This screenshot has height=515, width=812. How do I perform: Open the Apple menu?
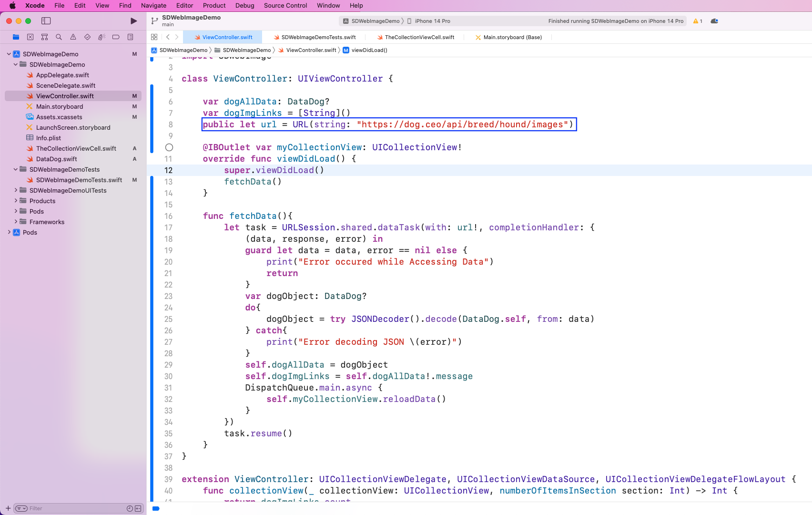click(12, 5)
